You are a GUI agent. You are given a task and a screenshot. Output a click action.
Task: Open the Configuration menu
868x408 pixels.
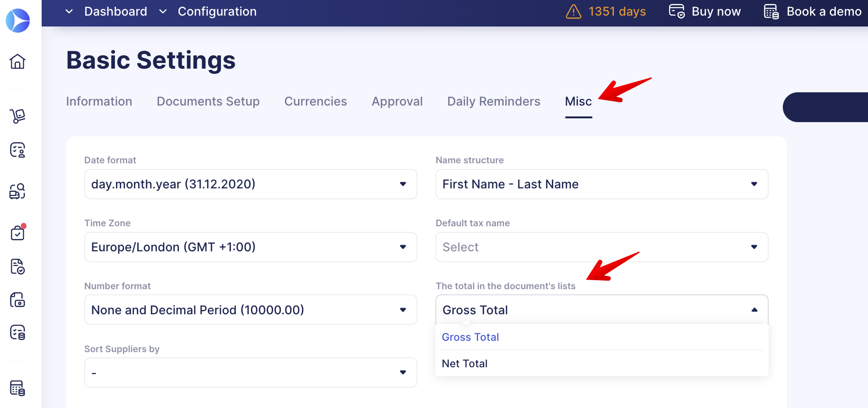217,11
